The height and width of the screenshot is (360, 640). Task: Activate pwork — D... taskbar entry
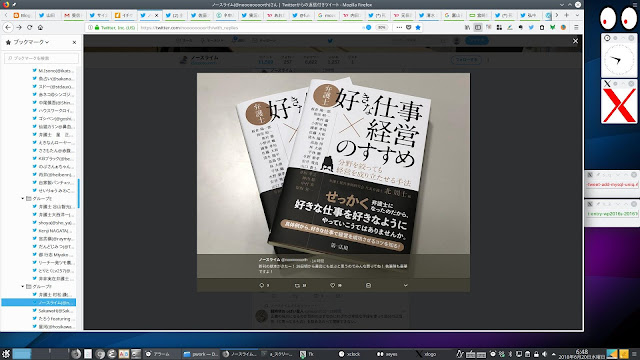coord(200,354)
